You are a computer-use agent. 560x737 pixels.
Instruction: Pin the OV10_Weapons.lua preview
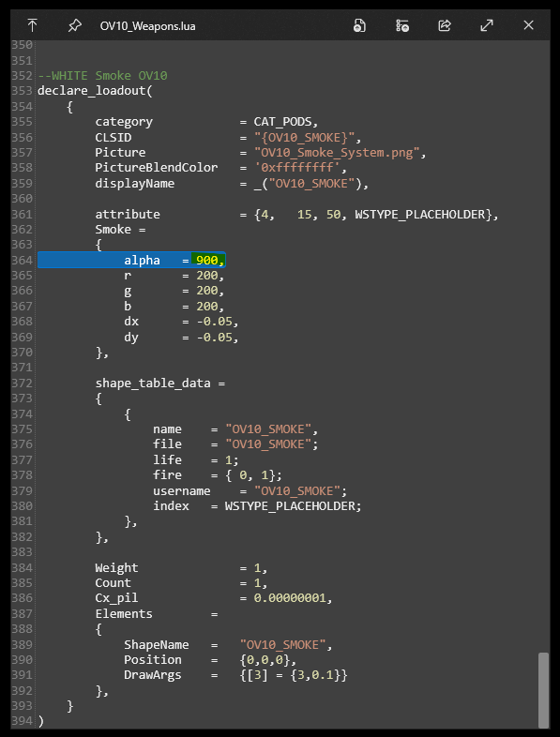74,25
